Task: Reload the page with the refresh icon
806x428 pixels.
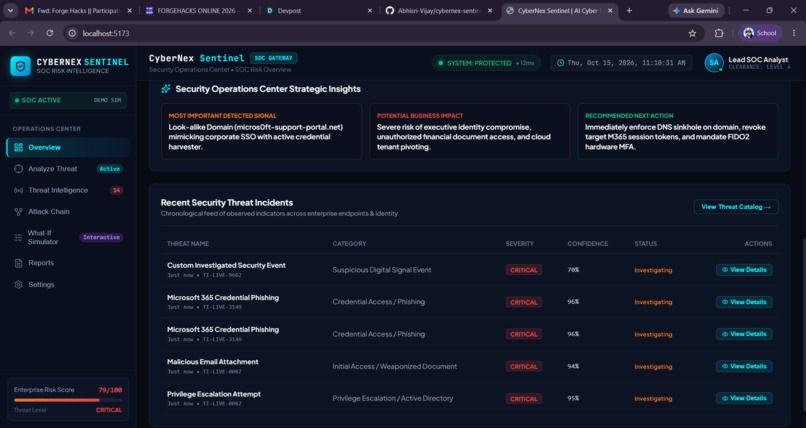Action: point(49,33)
